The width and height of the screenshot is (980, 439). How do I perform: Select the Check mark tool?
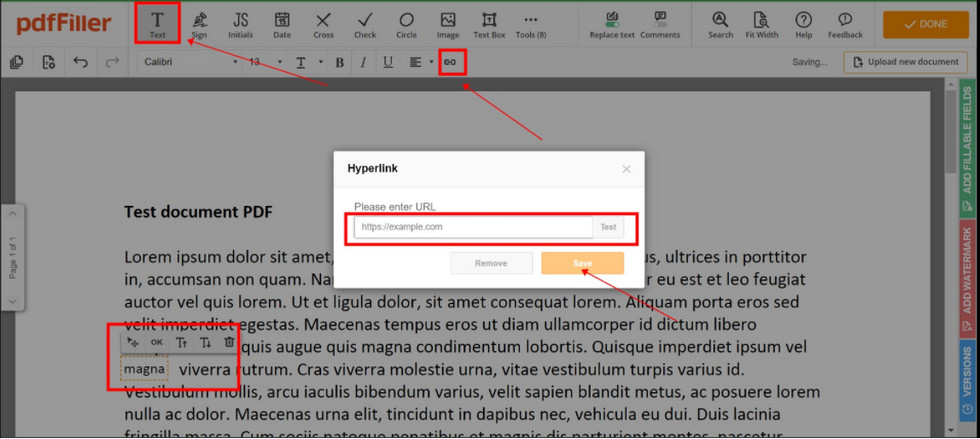pos(365,24)
